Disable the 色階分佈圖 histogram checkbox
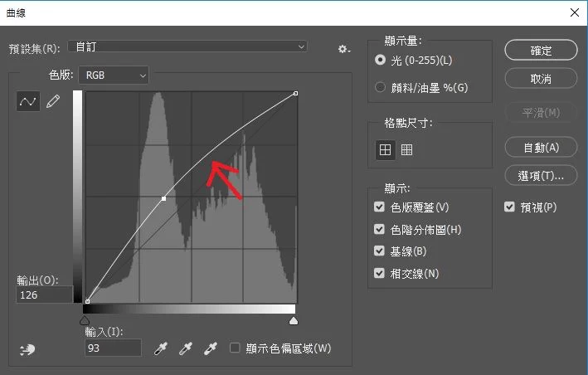The width and height of the screenshot is (588, 375). coord(380,230)
